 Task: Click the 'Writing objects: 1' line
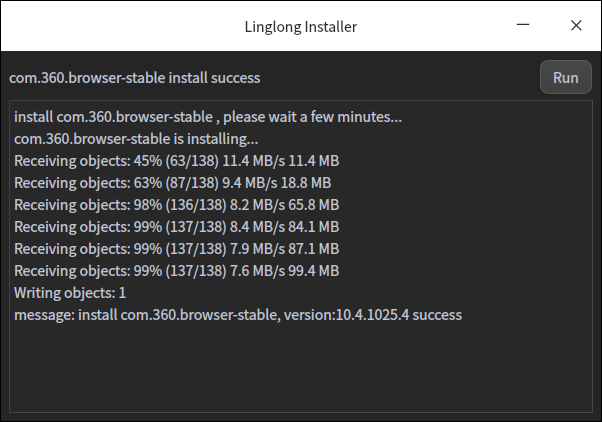click(x=70, y=293)
